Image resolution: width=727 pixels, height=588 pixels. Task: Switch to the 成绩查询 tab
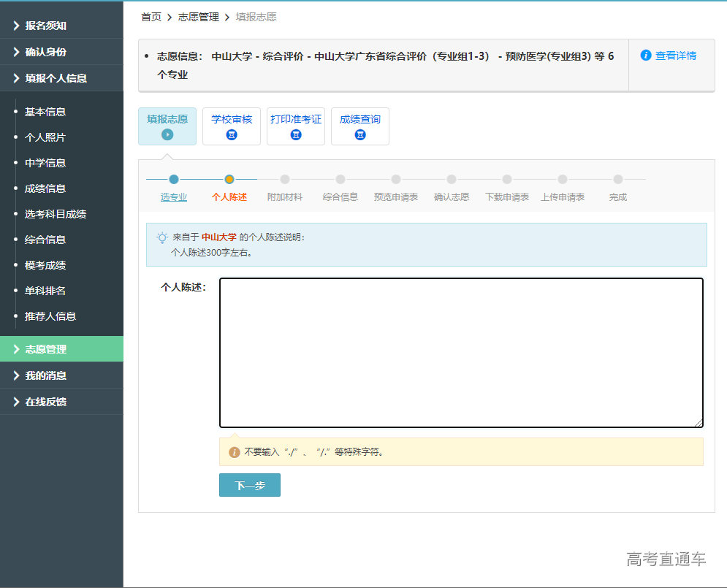pos(360,124)
